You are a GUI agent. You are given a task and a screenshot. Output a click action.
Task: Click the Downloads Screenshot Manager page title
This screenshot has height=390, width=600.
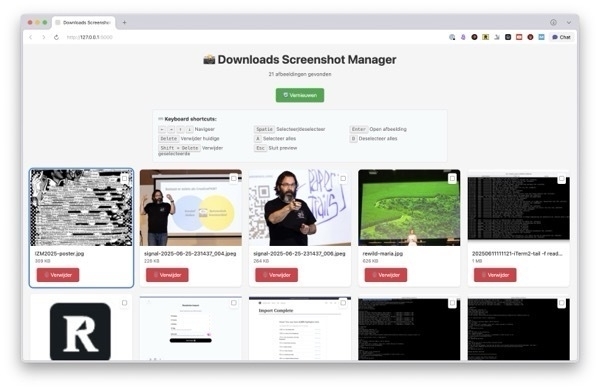(x=300, y=60)
